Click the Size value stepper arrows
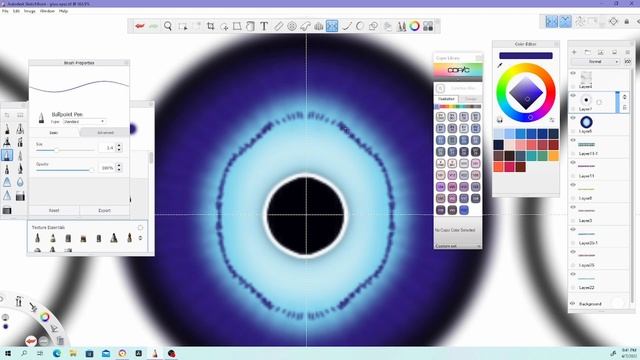640x360 pixels. point(119,147)
